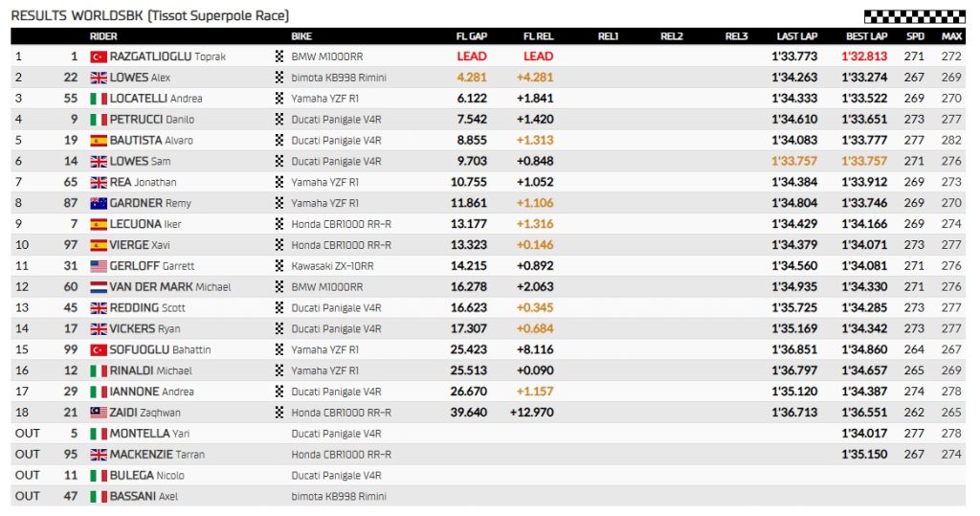The height and width of the screenshot is (516, 980).
Task: Click the checkered icon before bimota KB998 in Alex Lowes row
Action: (279, 78)
